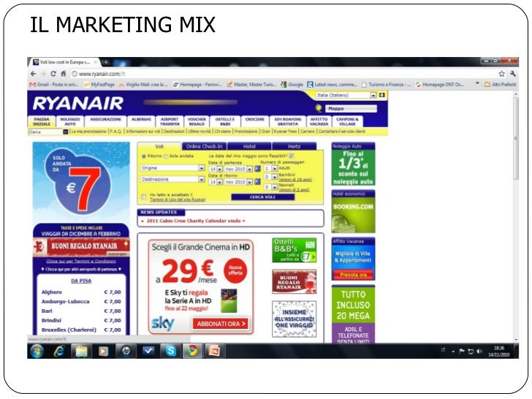Open Windows Media Player from the taskbar
This screenshot has width=532, height=399.
pyautogui.click(x=104, y=351)
